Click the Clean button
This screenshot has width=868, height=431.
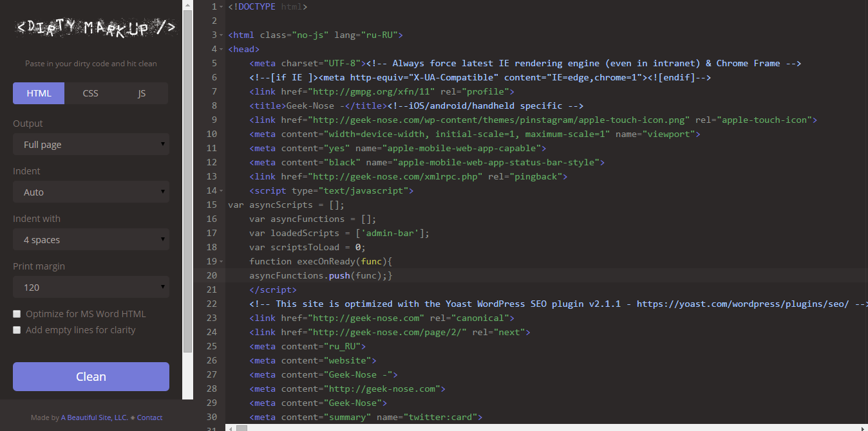91,376
